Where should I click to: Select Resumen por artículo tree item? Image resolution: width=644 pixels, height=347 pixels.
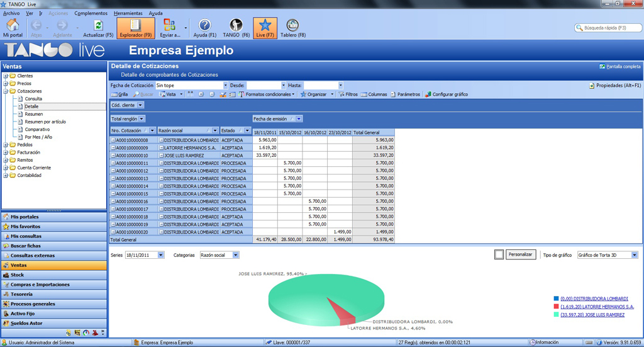pyautogui.click(x=45, y=122)
